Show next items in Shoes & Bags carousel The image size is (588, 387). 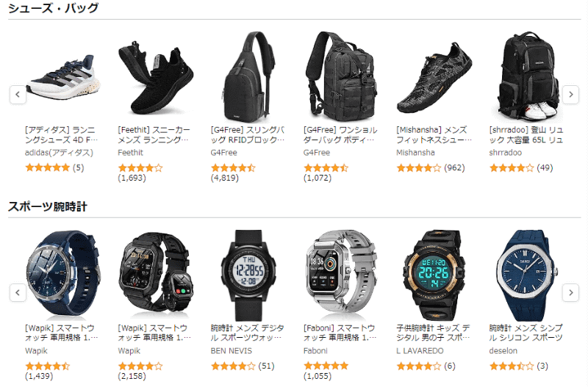[x=570, y=95]
